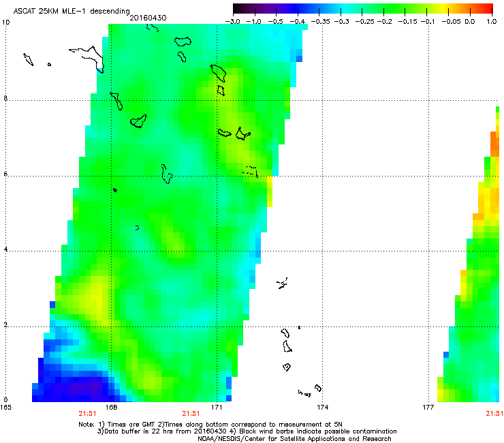Click the color bar label -0.5
This screenshot has width=504, height=443.
275,22
